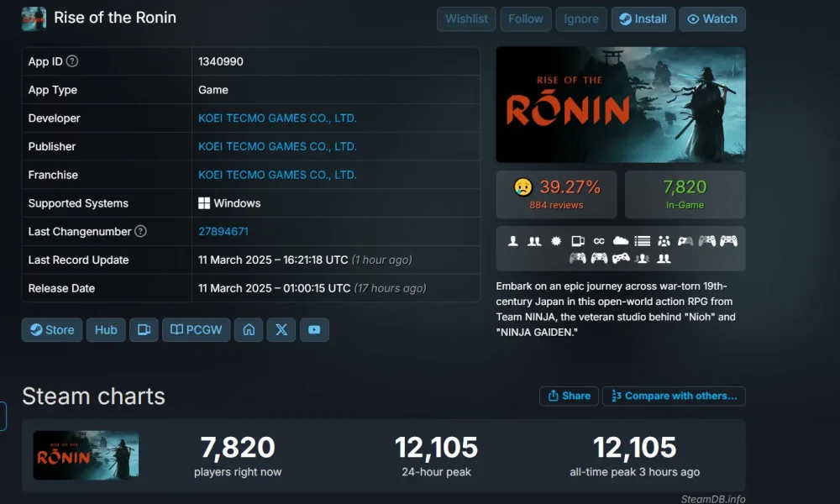This screenshot has width=840, height=504.
Task: Visit the official website via house icon
Action: 249,330
